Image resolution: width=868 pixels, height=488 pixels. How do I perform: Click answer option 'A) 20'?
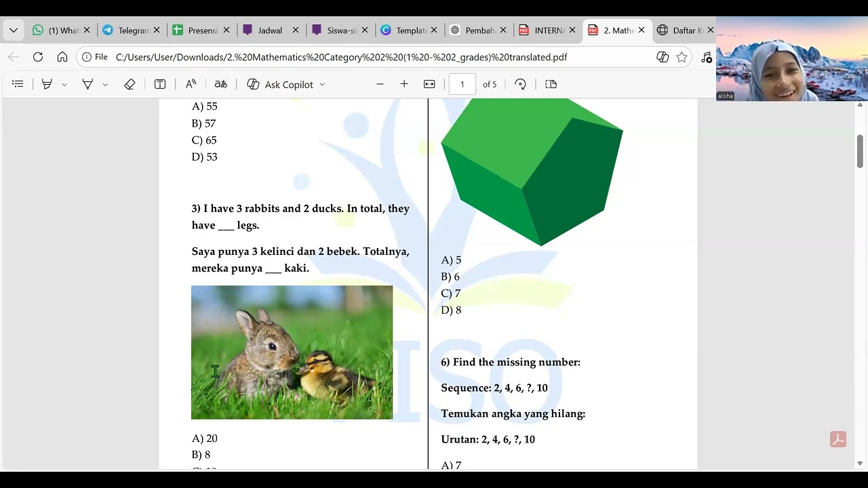205,439
